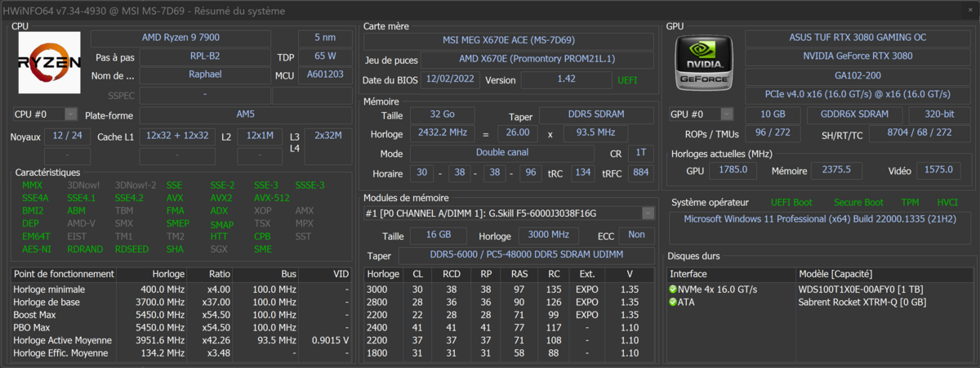Click the 2x32M L3 cache value
Image resolution: width=980 pixels, height=368 pixels.
328,136
